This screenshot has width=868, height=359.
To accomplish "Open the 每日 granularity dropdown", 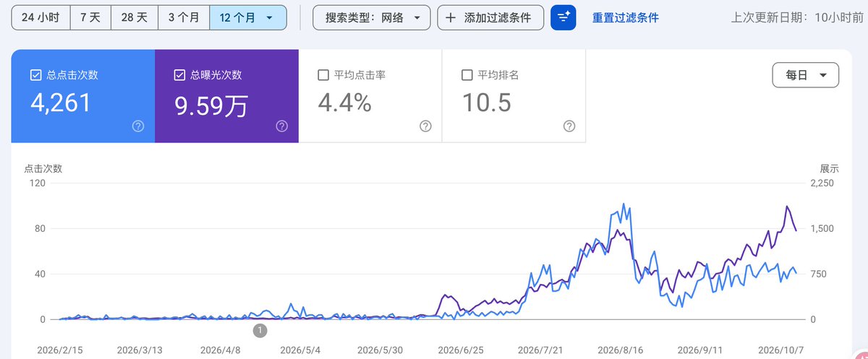I will tap(806, 74).
